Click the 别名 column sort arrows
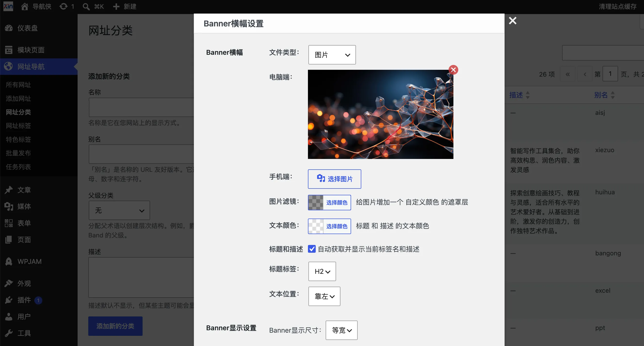The width and height of the screenshot is (644, 346). pyautogui.click(x=613, y=95)
